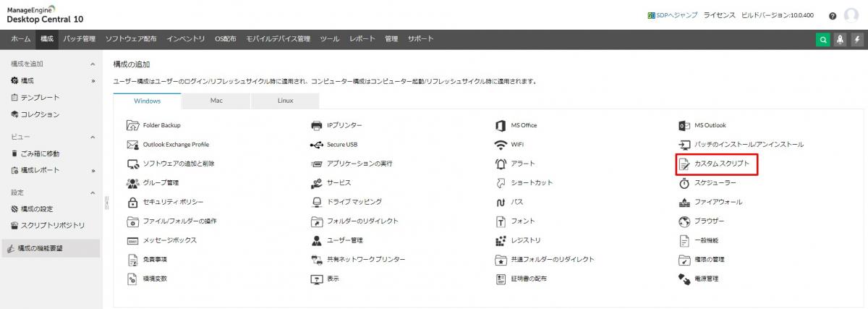Open the インベントリ menu

point(185,39)
